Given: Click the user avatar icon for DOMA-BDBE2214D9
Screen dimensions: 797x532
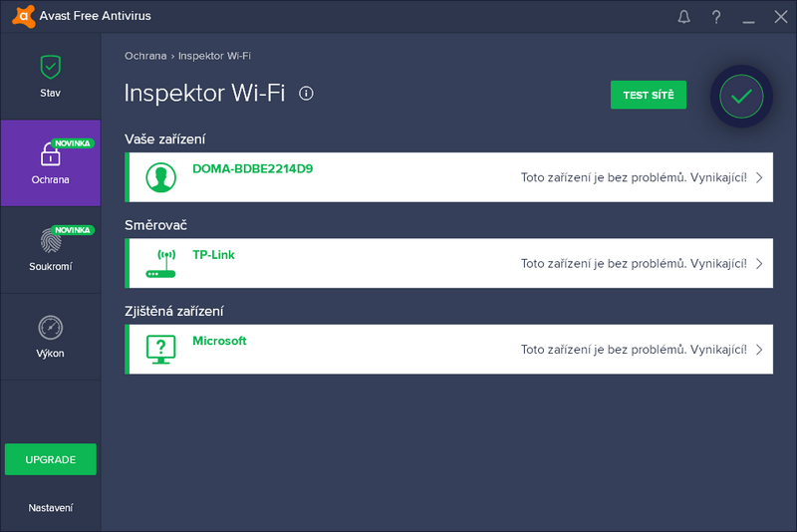Looking at the screenshot, I should [160, 177].
